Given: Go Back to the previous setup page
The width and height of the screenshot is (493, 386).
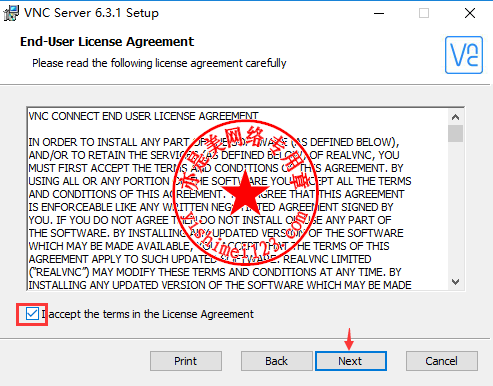Looking at the screenshot, I should pos(276,361).
